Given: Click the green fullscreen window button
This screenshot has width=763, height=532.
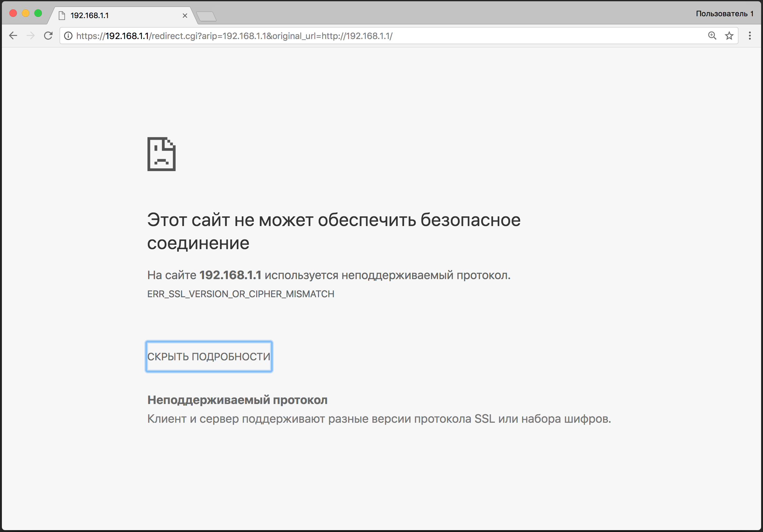Looking at the screenshot, I should pyautogui.click(x=38, y=13).
